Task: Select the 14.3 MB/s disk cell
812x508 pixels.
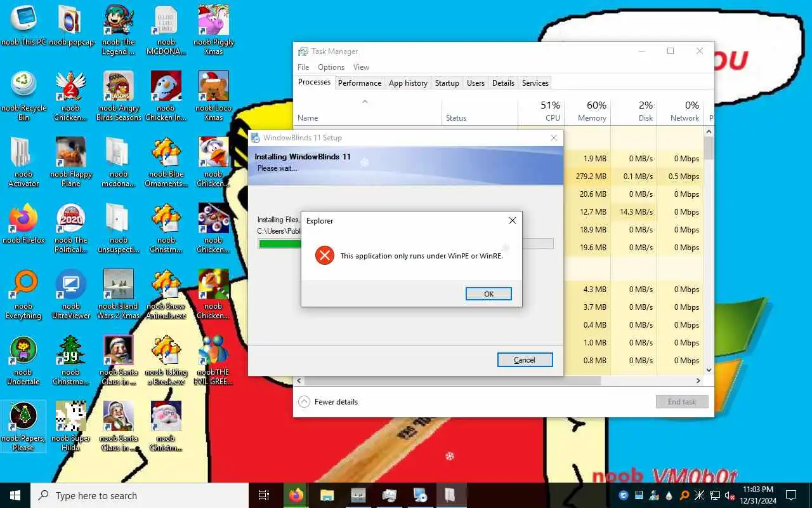Action: tap(634, 212)
